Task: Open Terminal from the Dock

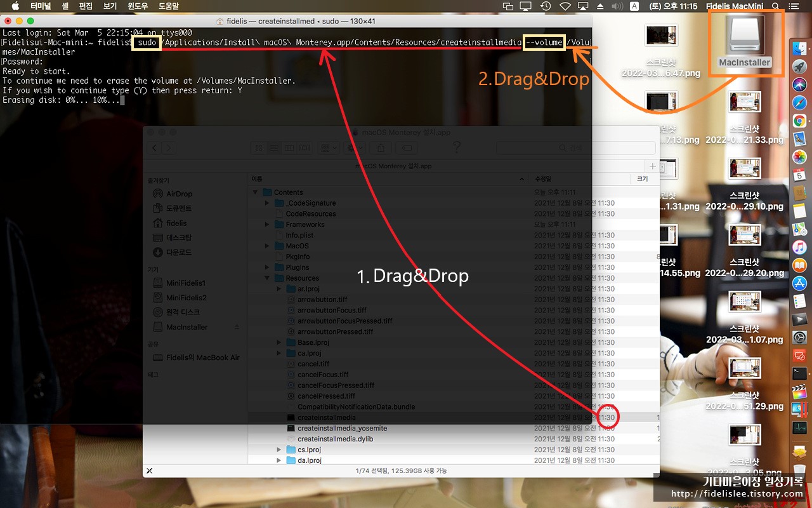Action: point(799,373)
